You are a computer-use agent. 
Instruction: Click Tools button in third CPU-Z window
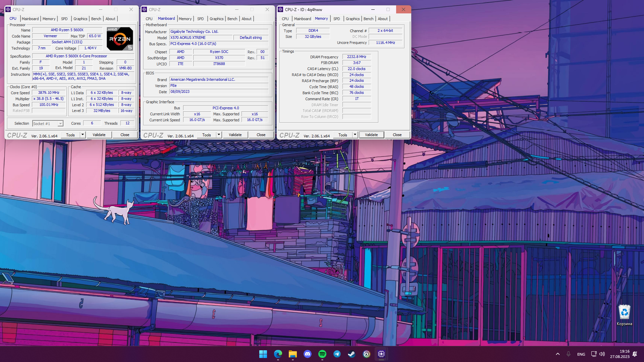343,135
